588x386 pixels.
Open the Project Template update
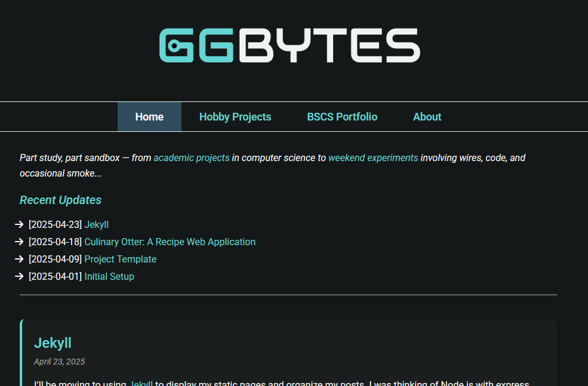coord(121,259)
